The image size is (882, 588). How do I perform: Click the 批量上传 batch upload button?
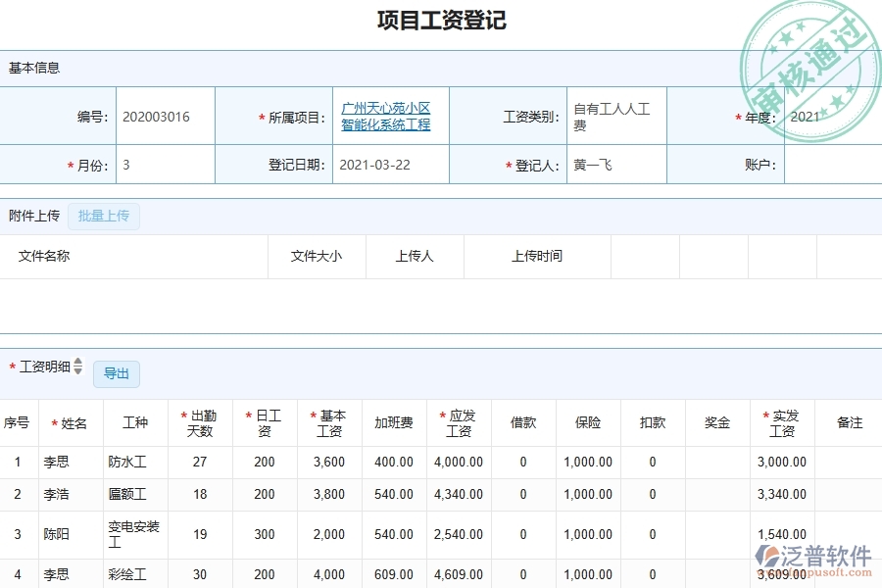pos(104,216)
